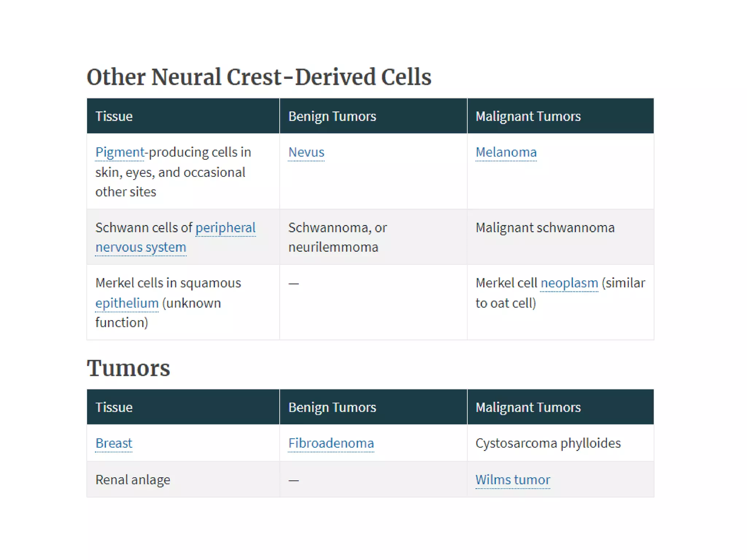
Task: Click the Renal anlage cell
Action: 133,479
